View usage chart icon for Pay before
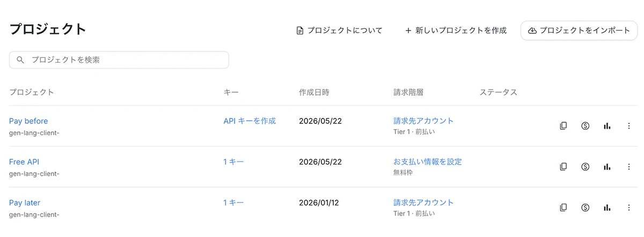This screenshot has height=237, width=644. (607, 126)
